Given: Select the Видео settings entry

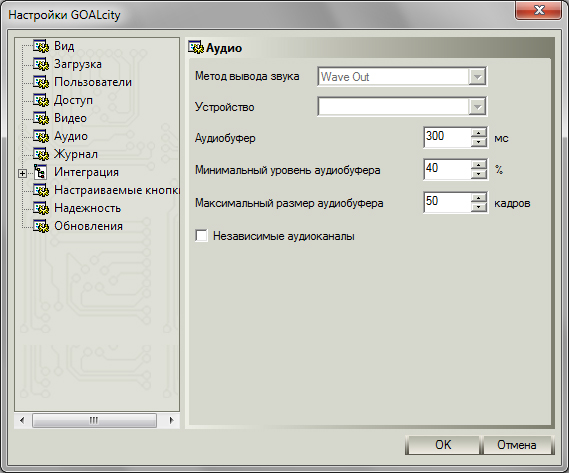Looking at the screenshot, I should tap(70, 118).
